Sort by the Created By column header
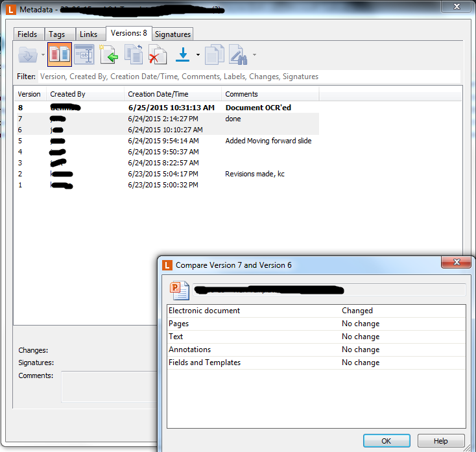Image resolution: width=476 pixels, height=452 pixels. coord(85,94)
